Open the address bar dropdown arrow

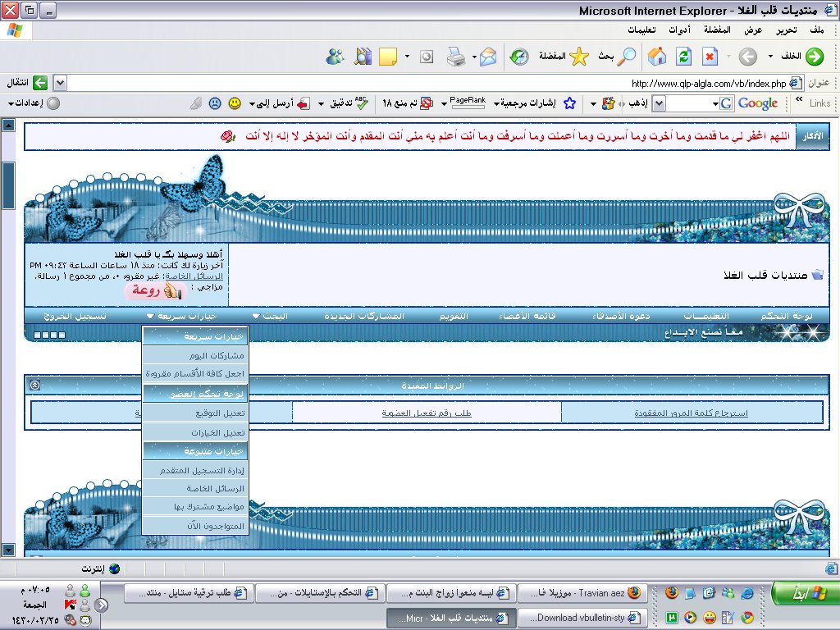pos(60,83)
